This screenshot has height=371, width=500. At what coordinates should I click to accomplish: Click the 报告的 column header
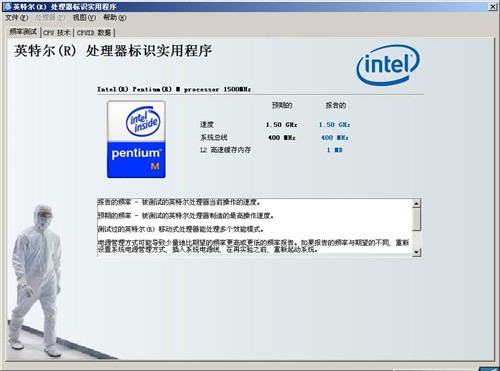(x=336, y=105)
